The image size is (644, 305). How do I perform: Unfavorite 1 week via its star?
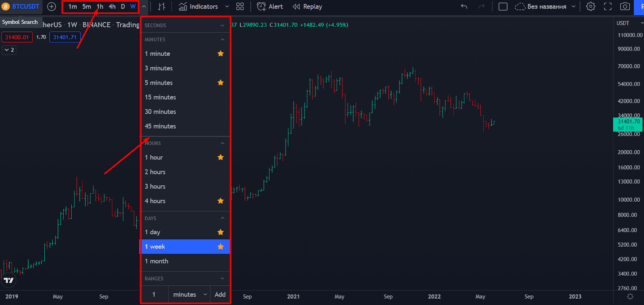pyautogui.click(x=221, y=246)
